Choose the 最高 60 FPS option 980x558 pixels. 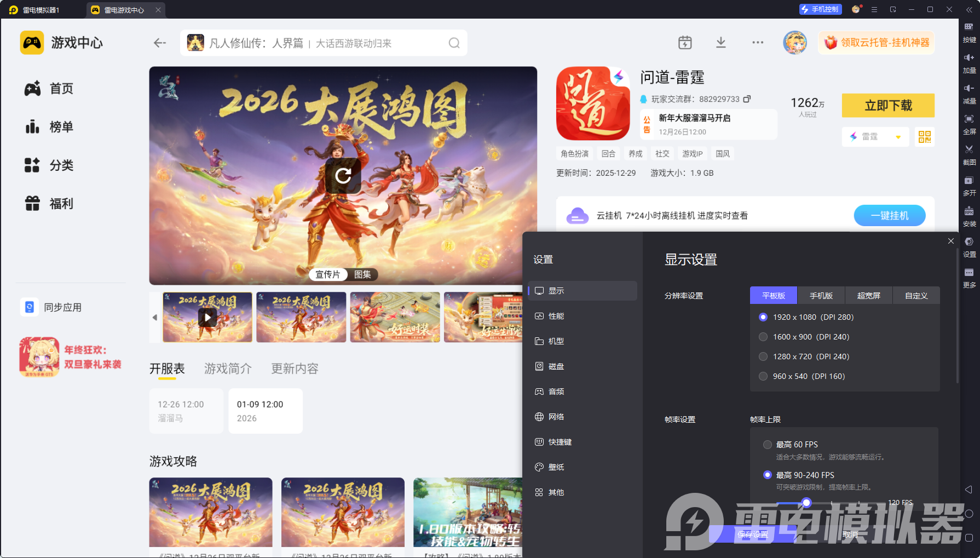(x=768, y=445)
